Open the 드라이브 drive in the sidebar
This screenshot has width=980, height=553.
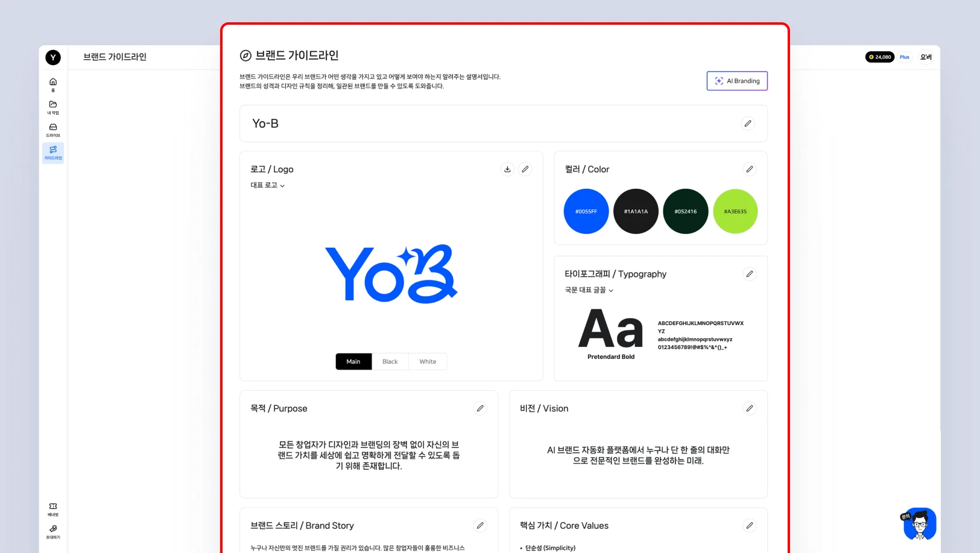(53, 130)
